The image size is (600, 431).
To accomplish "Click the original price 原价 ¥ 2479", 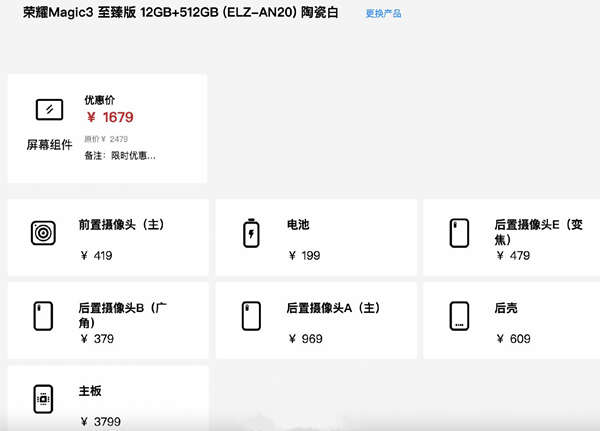I will click(x=106, y=139).
